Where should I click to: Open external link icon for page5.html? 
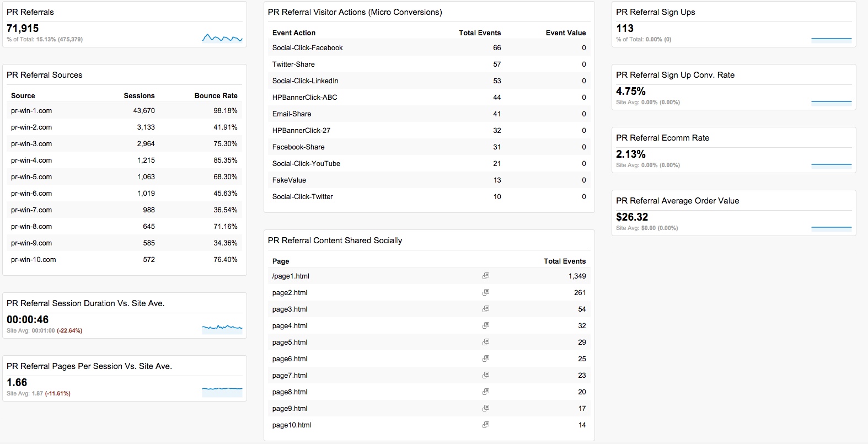[x=486, y=342]
